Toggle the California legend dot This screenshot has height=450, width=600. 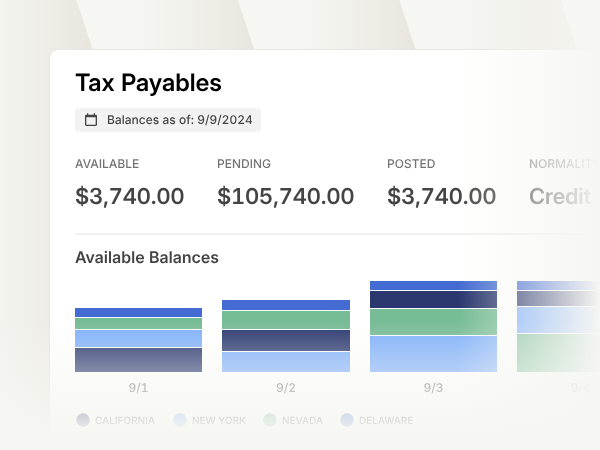tap(83, 420)
